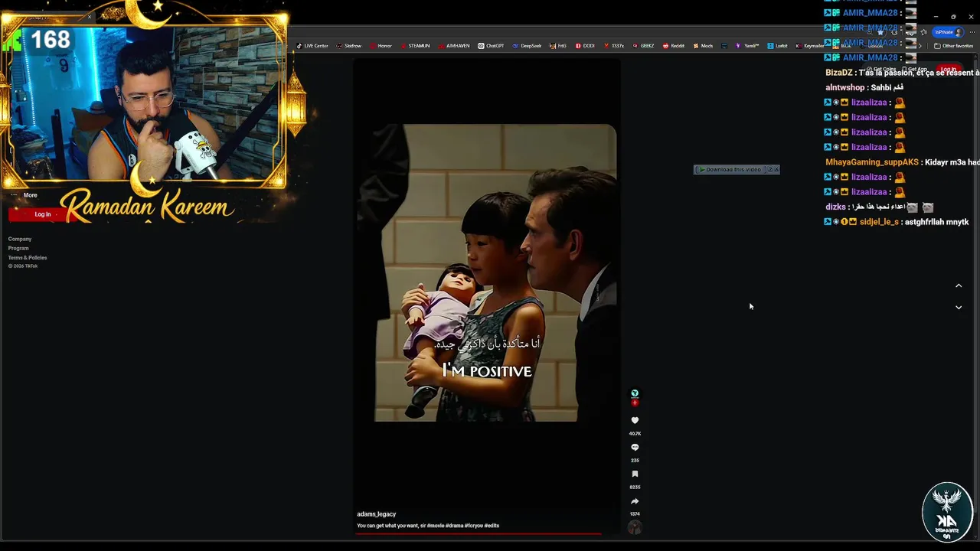Open the Company footer link
980x551 pixels.
coord(20,239)
